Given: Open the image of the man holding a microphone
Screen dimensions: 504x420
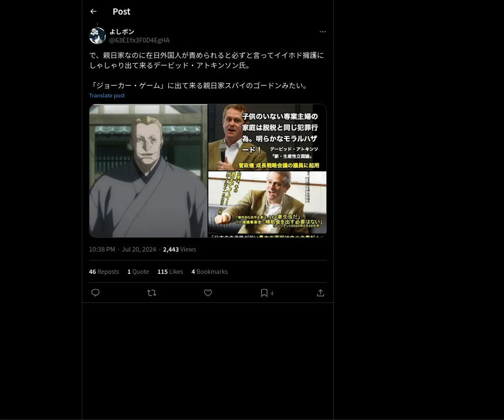Looking at the screenshot, I should (x=267, y=137).
